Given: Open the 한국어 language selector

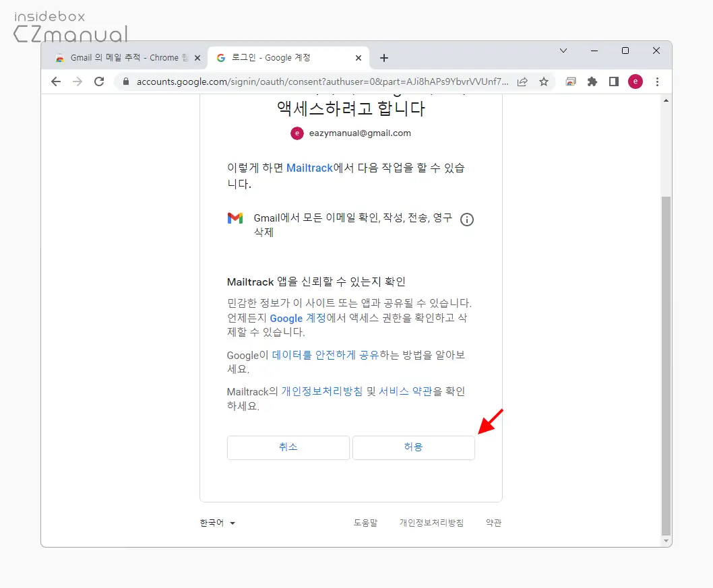Looking at the screenshot, I should point(218,523).
